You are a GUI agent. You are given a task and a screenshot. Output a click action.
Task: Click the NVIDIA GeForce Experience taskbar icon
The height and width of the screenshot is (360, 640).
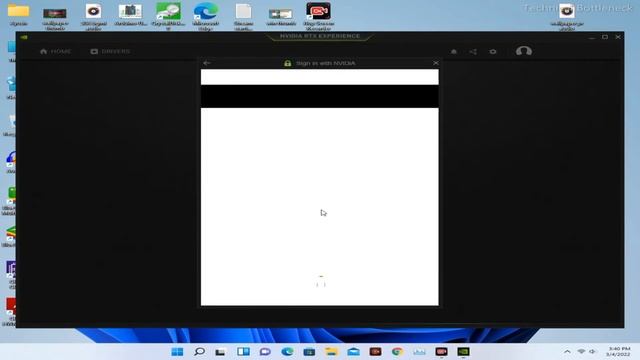pos(463,351)
